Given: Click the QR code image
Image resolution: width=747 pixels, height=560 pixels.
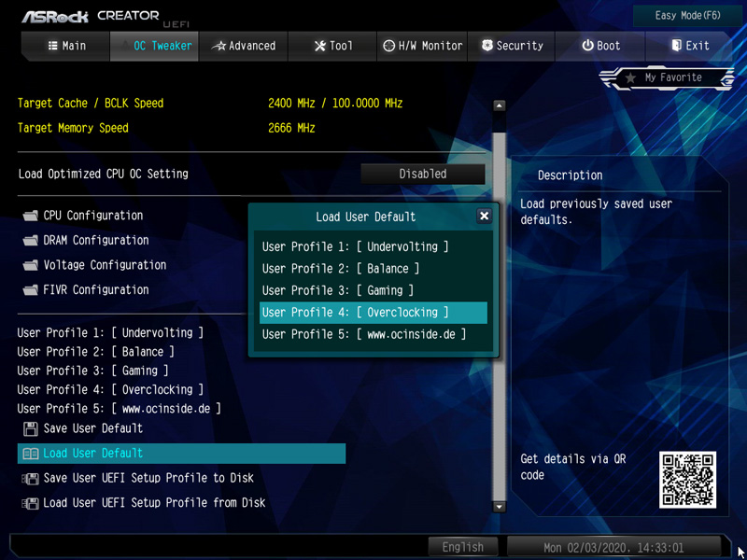Looking at the screenshot, I should [x=687, y=480].
